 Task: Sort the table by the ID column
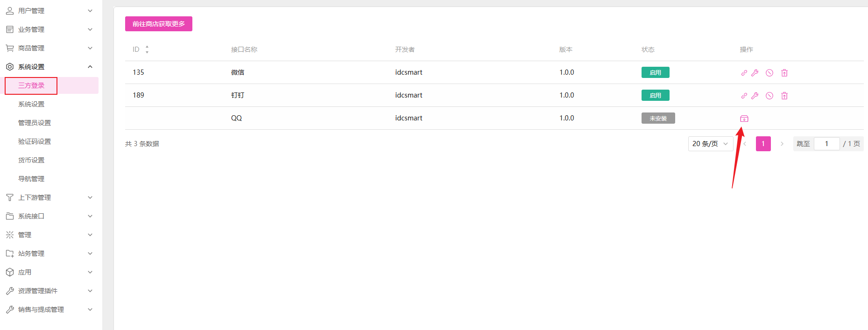(x=147, y=49)
